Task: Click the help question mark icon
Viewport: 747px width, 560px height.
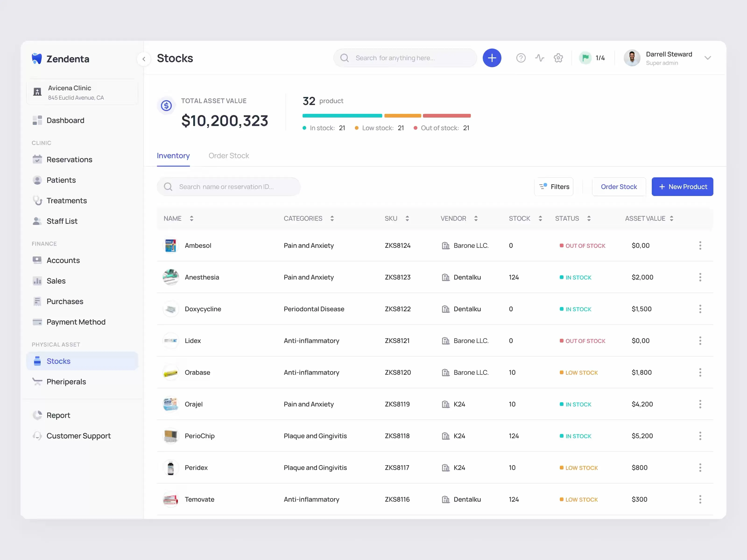Action: [521, 58]
